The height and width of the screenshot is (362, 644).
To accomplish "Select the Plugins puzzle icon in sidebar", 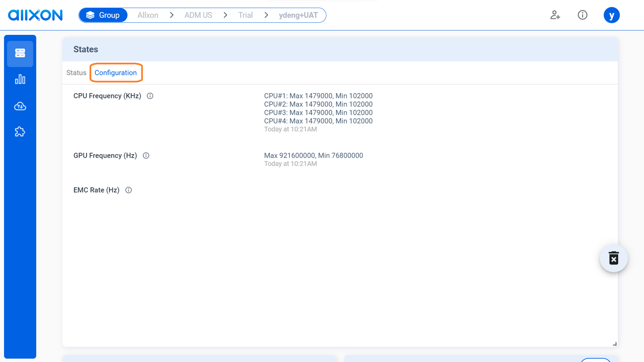I will [20, 132].
